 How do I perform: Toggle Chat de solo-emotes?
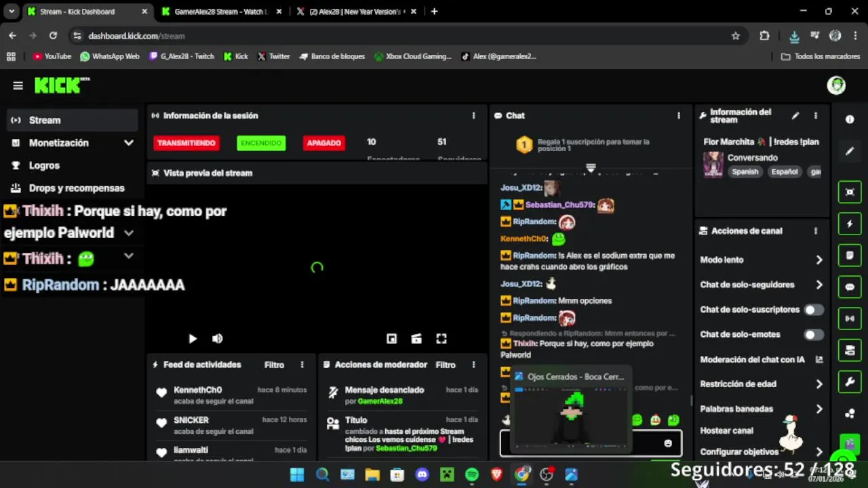(x=814, y=334)
